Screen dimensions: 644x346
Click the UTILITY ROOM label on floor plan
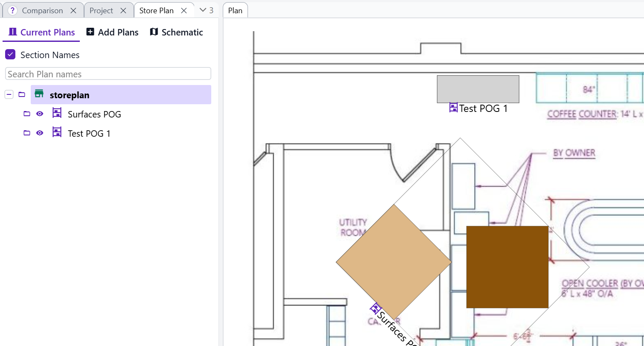tap(353, 227)
